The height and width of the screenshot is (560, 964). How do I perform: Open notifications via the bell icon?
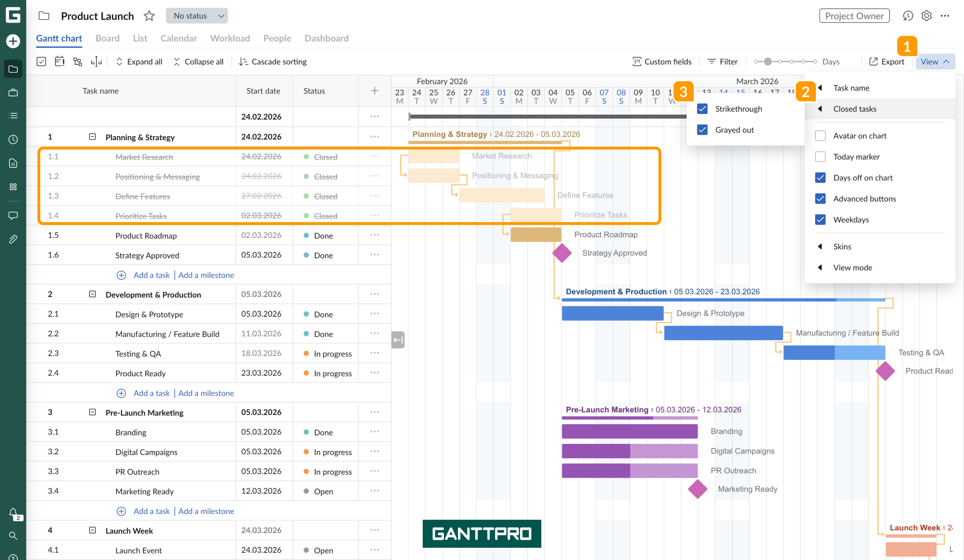(13, 513)
